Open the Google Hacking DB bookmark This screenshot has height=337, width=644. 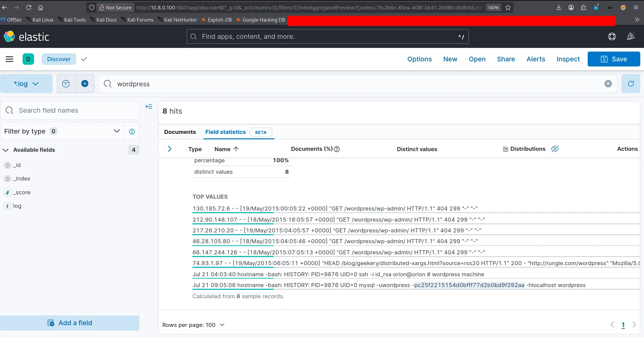261,20
